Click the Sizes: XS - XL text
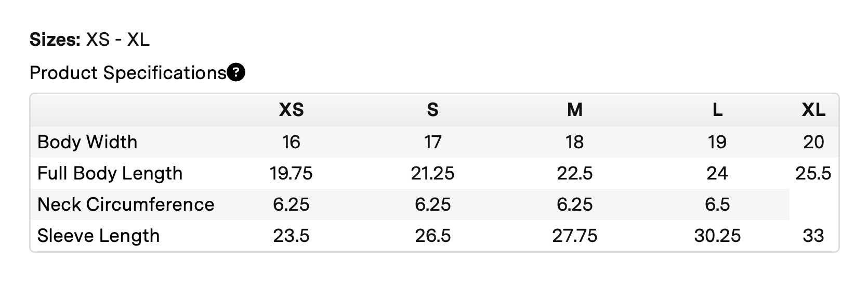 pos(89,40)
